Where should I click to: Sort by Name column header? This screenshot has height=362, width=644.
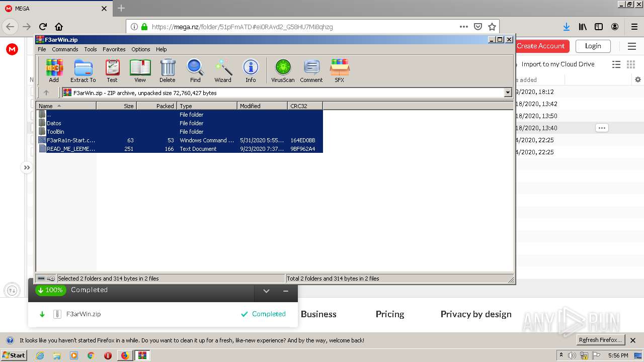click(66, 106)
